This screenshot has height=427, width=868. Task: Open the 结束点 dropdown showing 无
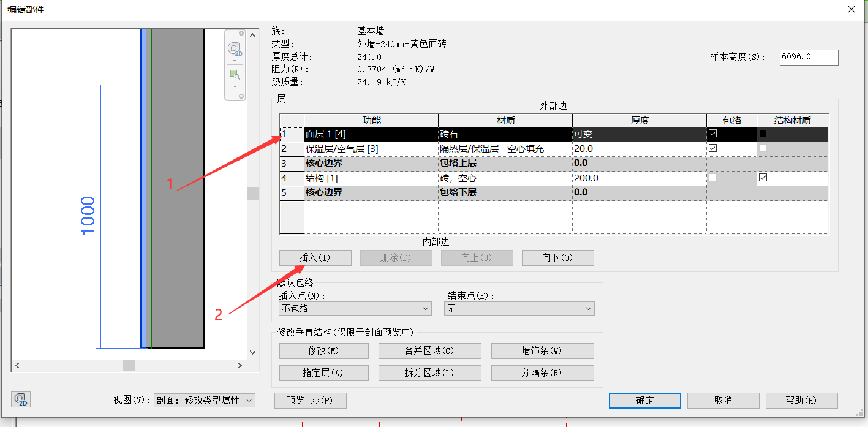point(519,309)
